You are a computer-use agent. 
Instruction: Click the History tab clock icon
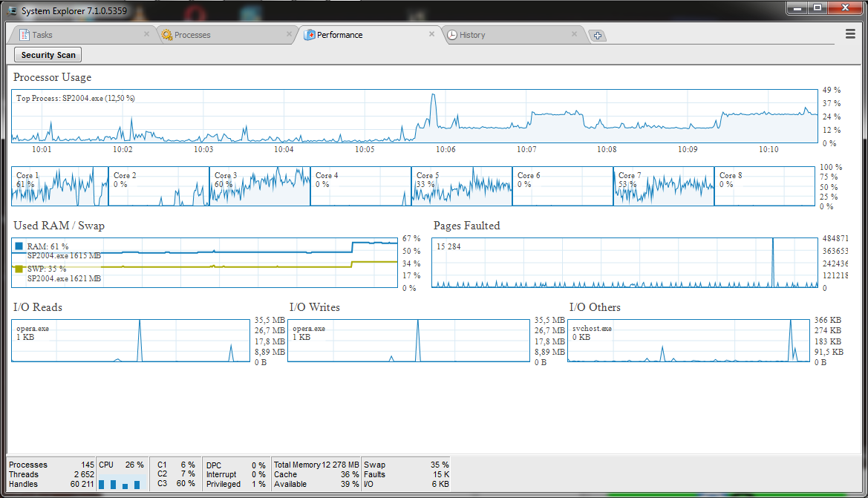click(x=452, y=35)
